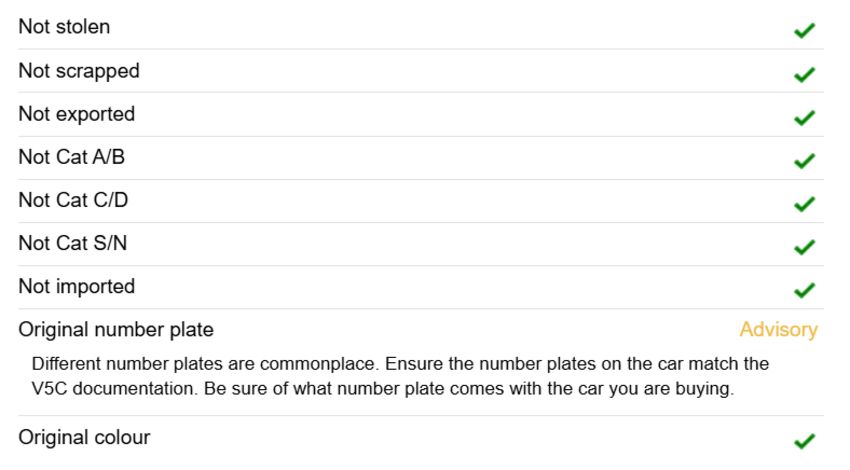Click the Not Cat C/D green tick

[x=804, y=203]
